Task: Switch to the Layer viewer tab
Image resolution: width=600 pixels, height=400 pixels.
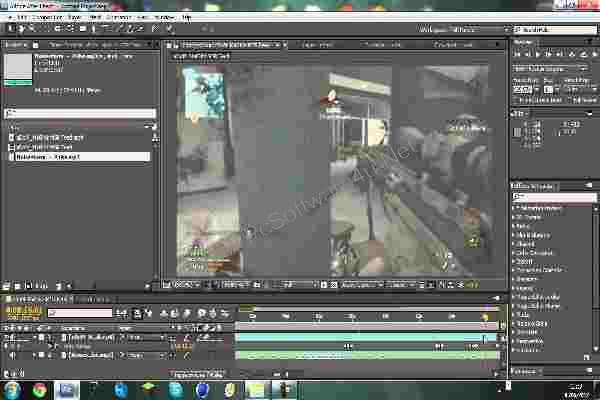Action: click(x=318, y=45)
